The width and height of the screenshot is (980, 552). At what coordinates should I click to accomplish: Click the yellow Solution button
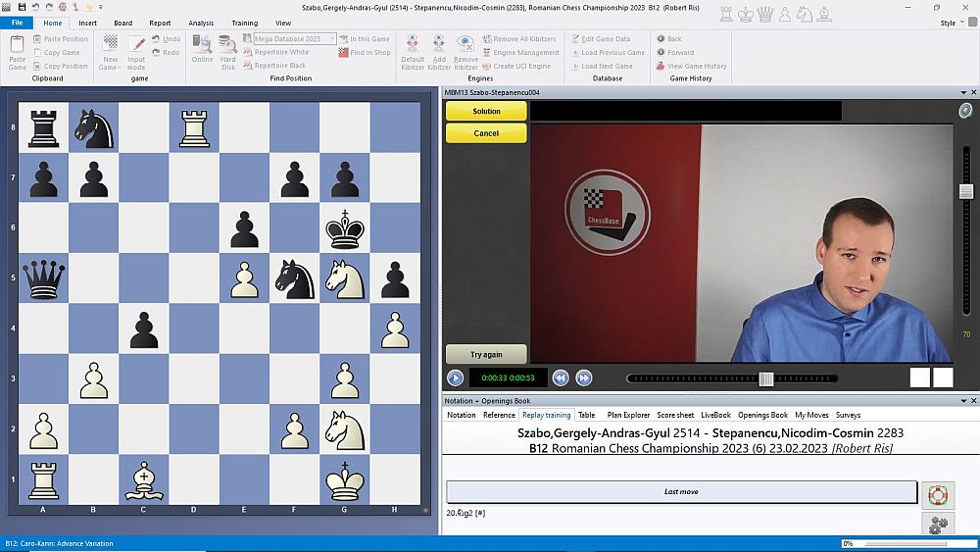(486, 112)
